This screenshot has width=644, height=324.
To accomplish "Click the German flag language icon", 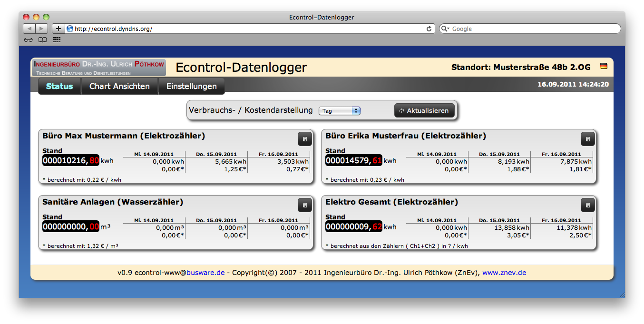I will click(604, 66).
